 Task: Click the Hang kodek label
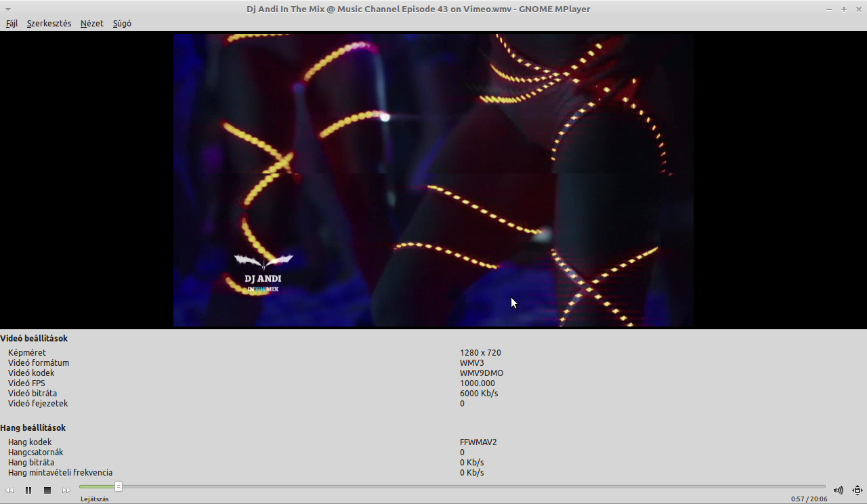click(x=30, y=442)
